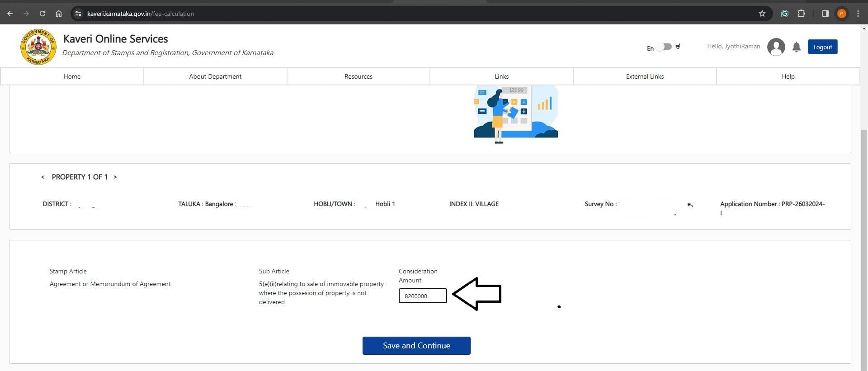Screen dimensions: 868x371
Task: Click the Logout button
Action: (x=822, y=47)
